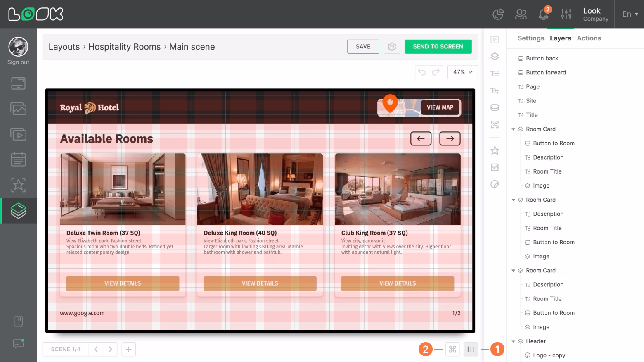Open the users icon in header
Image resolution: width=644 pixels, height=362 pixels.
[x=521, y=14]
